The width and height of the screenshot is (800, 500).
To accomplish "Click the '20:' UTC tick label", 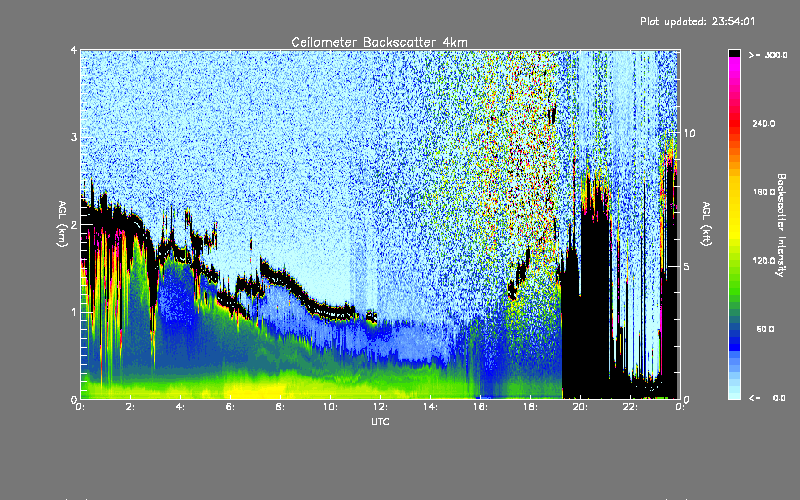I will click(x=580, y=407).
